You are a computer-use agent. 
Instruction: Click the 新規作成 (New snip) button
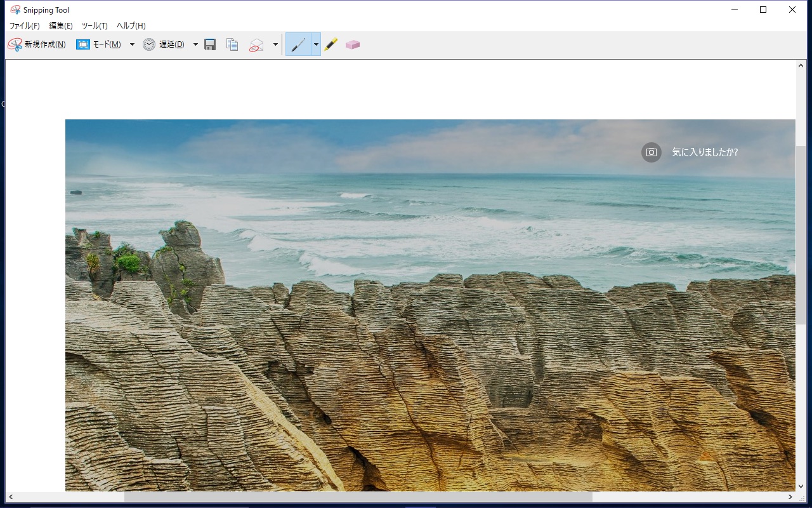(37, 44)
